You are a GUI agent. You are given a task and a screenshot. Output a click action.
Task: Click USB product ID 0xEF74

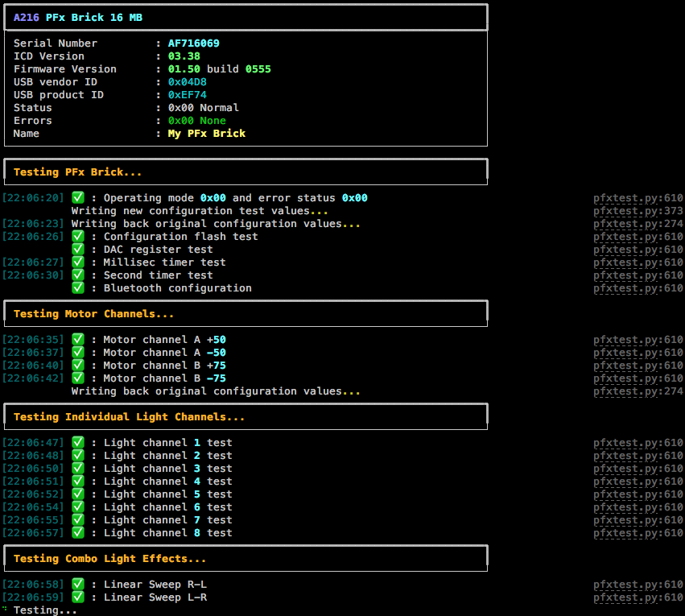point(187,95)
